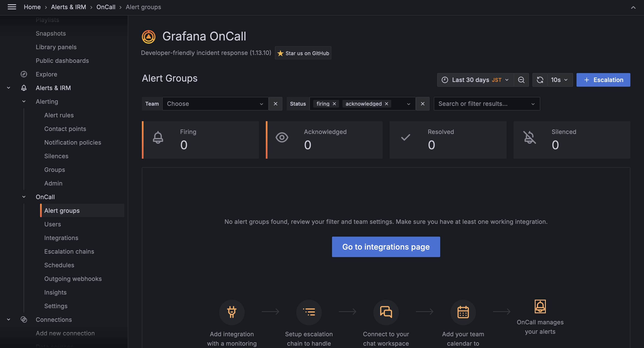The height and width of the screenshot is (348, 644).
Task: Click the Explore compass icon
Action: coord(24,74)
